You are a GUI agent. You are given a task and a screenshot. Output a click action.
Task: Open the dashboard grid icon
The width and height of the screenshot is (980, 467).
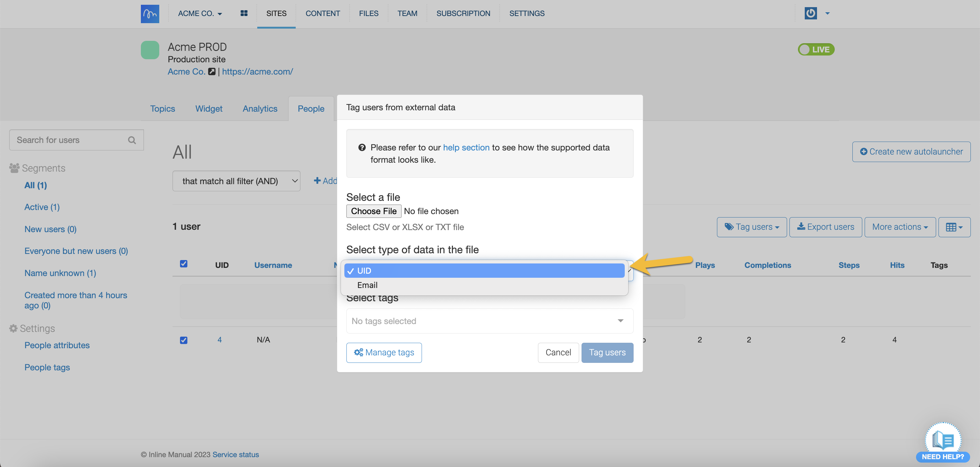click(244, 13)
